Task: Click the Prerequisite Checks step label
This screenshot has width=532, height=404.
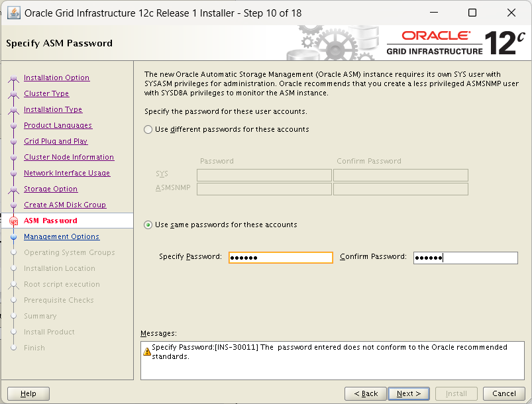Action: pos(59,300)
